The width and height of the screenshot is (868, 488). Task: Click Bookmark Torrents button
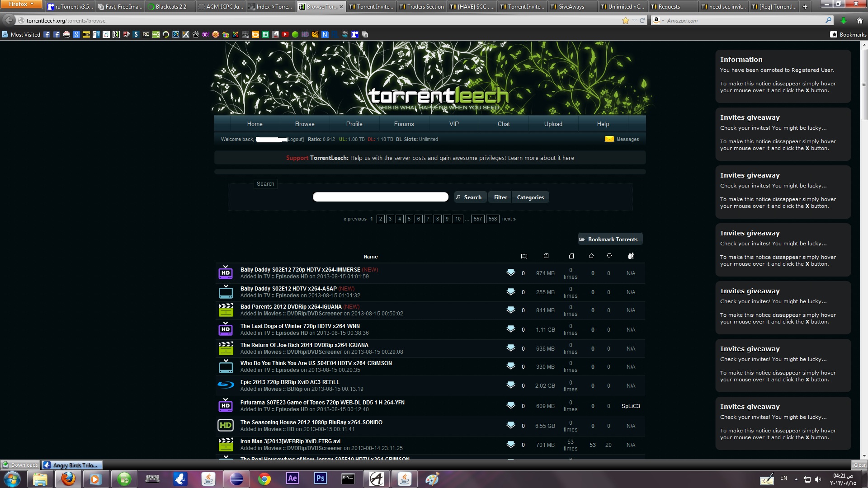point(609,239)
